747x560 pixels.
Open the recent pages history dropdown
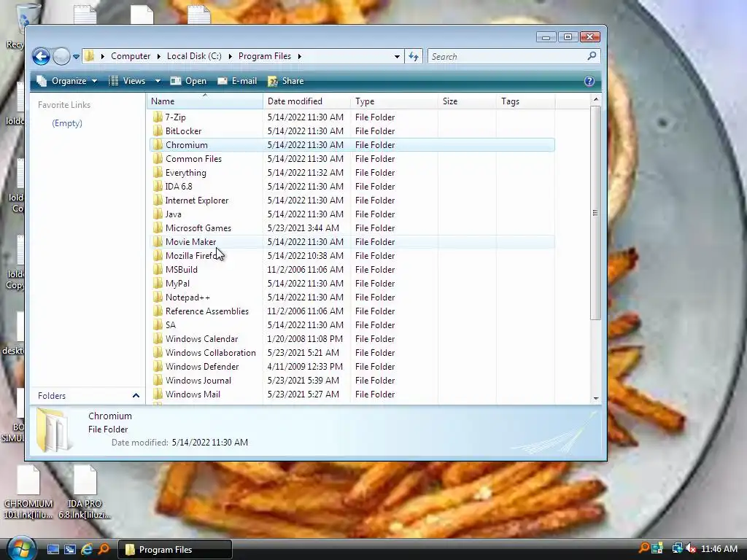pyautogui.click(x=76, y=57)
